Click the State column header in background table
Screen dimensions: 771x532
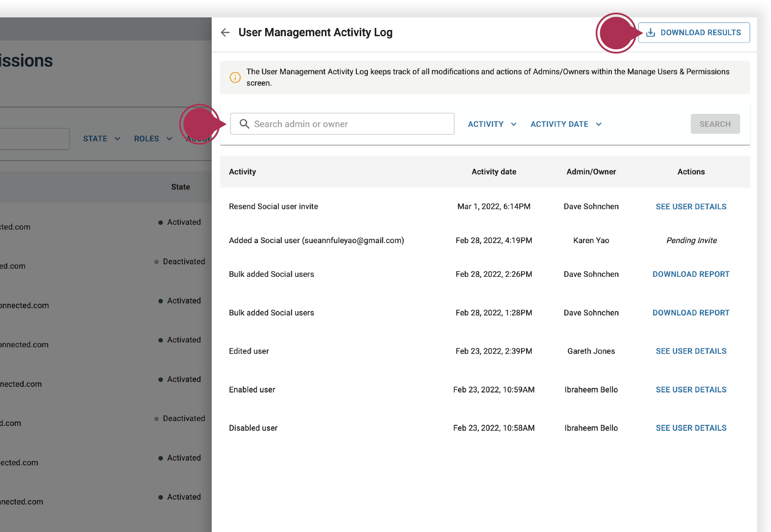180,187
